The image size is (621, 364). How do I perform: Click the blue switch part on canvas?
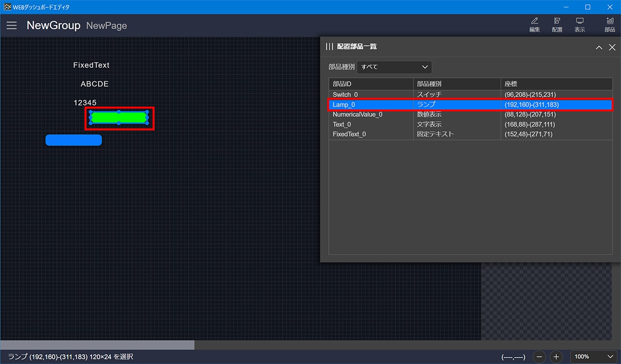pyautogui.click(x=74, y=140)
